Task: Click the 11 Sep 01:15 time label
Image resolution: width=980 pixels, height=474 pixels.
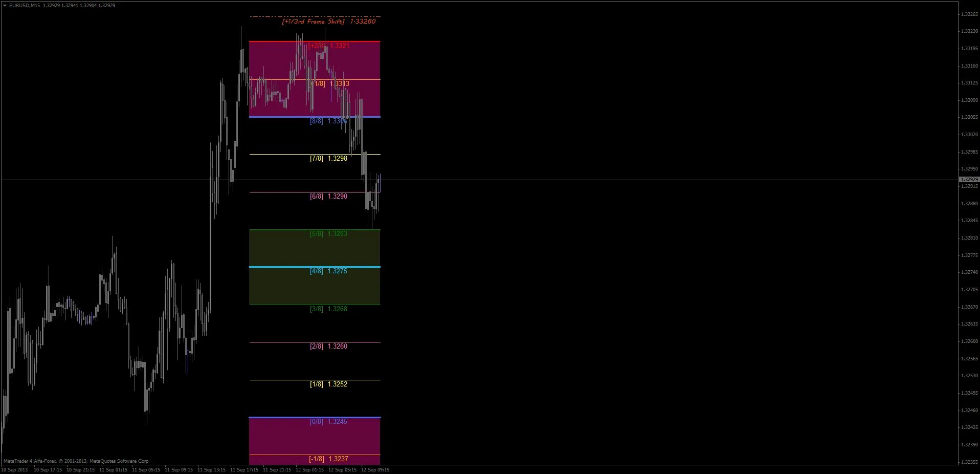Action: click(x=113, y=470)
